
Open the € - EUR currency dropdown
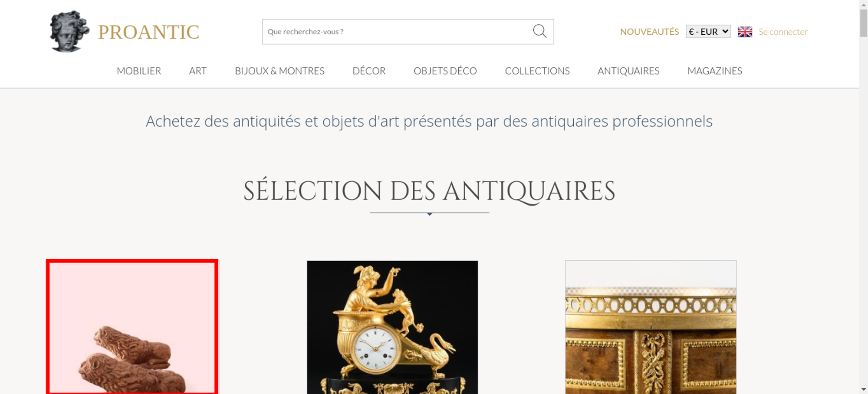708,31
